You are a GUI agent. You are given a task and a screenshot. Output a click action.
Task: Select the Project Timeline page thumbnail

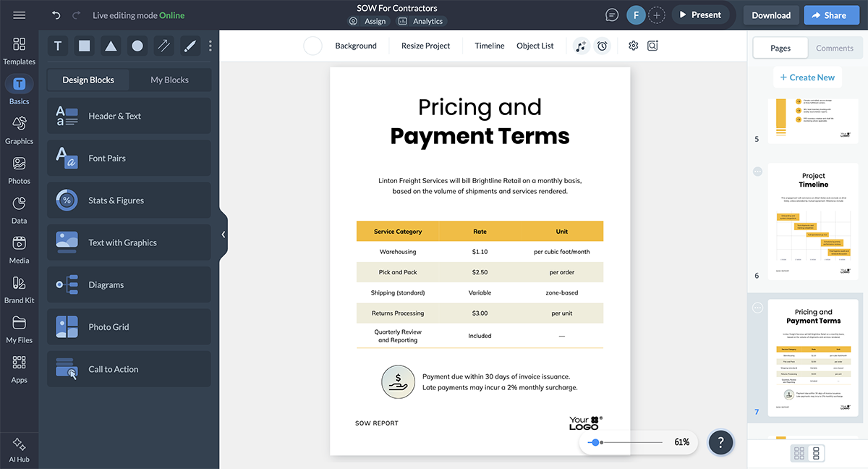tap(813, 221)
